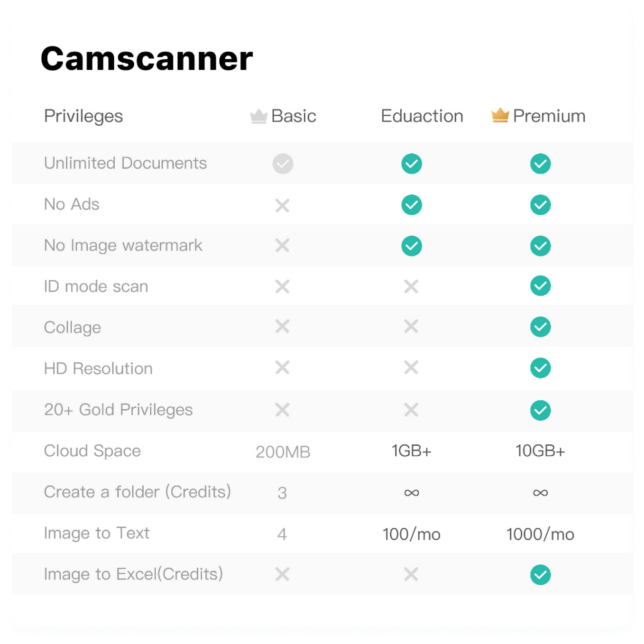Select the Eduaction plan column header
The height and width of the screenshot is (644, 644).
(x=422, y=116)
